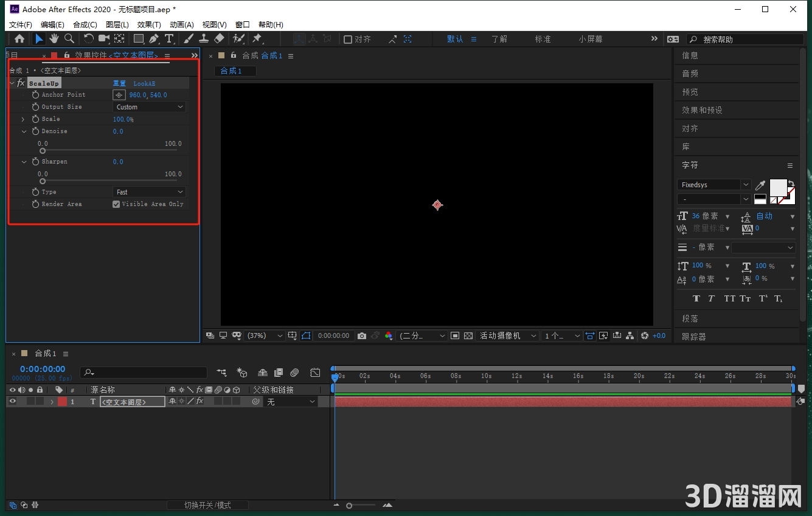Click the eyedropper in Character panel

pos(760,185)
